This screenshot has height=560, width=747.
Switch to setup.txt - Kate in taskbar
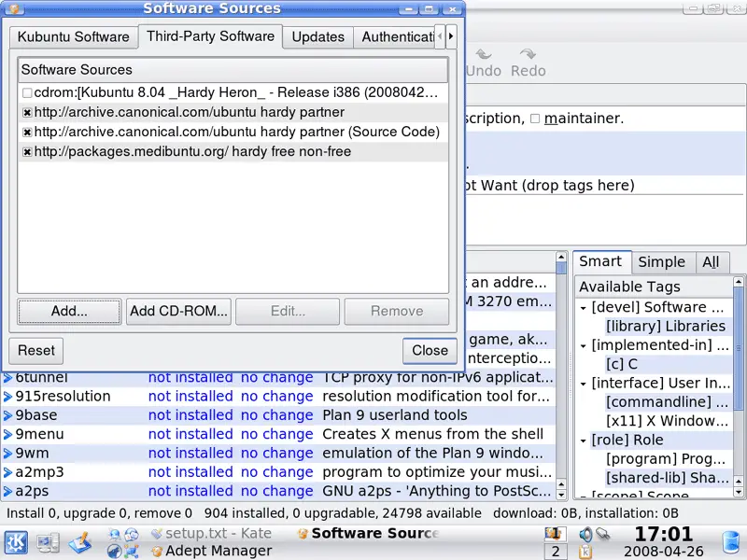(211, 534)
